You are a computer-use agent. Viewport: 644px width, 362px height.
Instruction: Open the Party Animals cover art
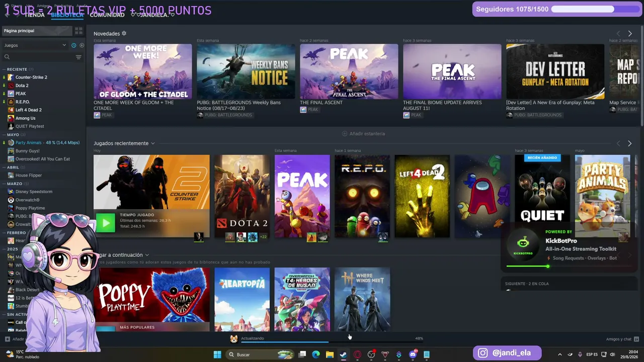(x=602, y=196)
